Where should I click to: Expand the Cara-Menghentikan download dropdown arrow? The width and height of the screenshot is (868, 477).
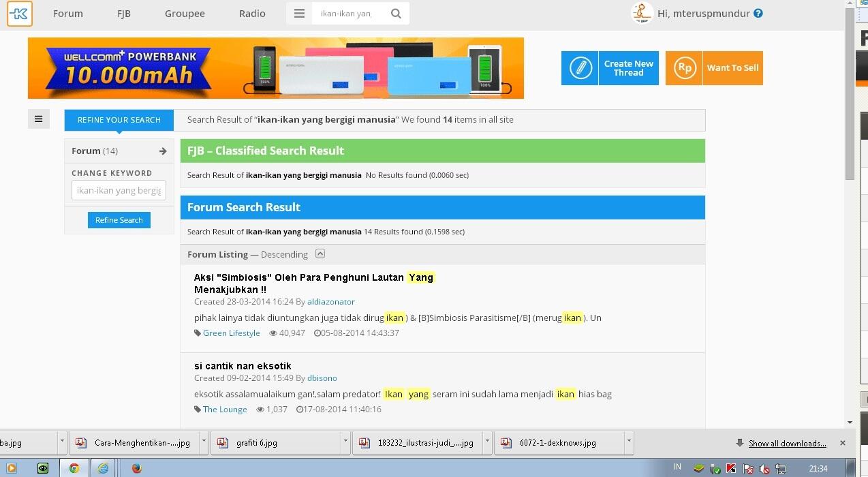[x=204, y=443]
